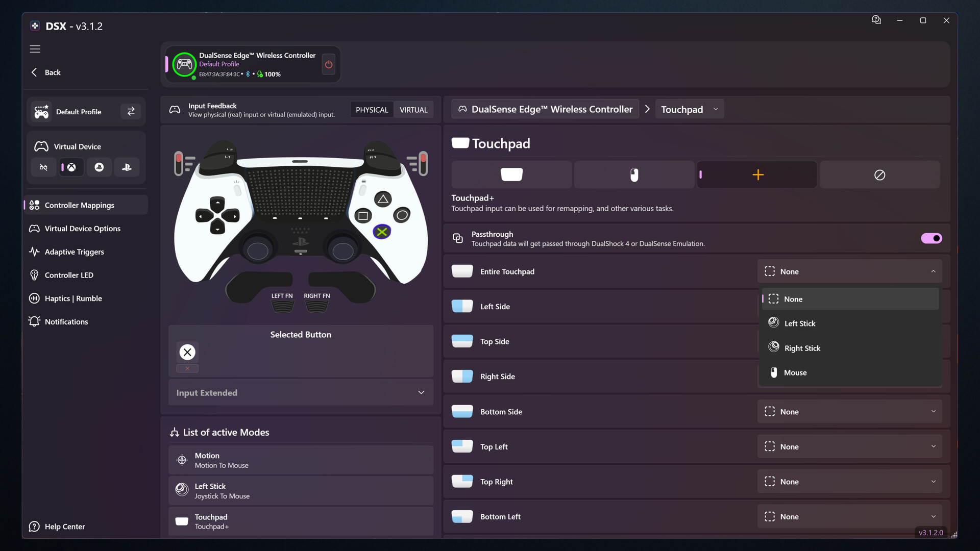This screenshot has width=980, height=551.
Task: Select the mouse touchpad mode icon
Action: pos(634,174)
